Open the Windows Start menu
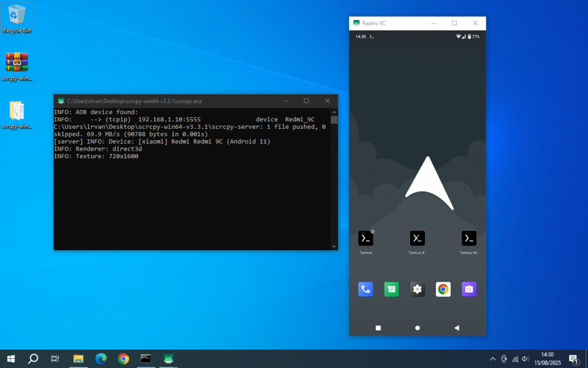588x368 pixels. [x=11, y=359]
